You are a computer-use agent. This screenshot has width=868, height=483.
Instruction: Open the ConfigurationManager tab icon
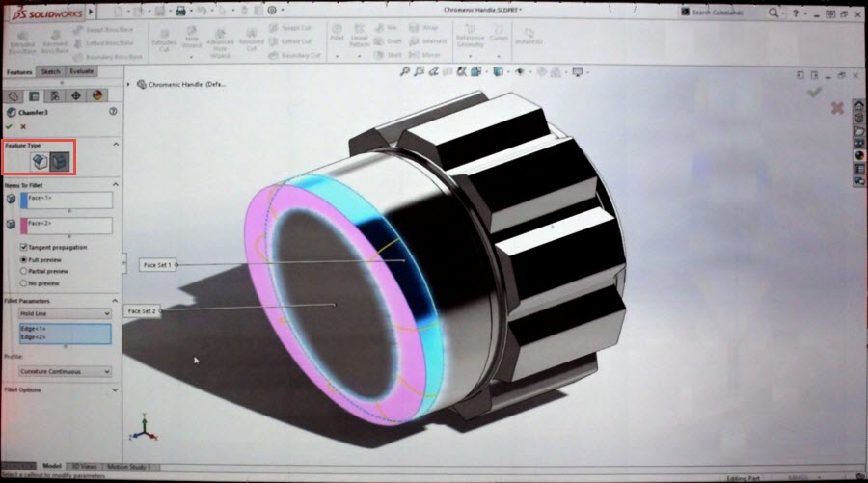(55, 95)
